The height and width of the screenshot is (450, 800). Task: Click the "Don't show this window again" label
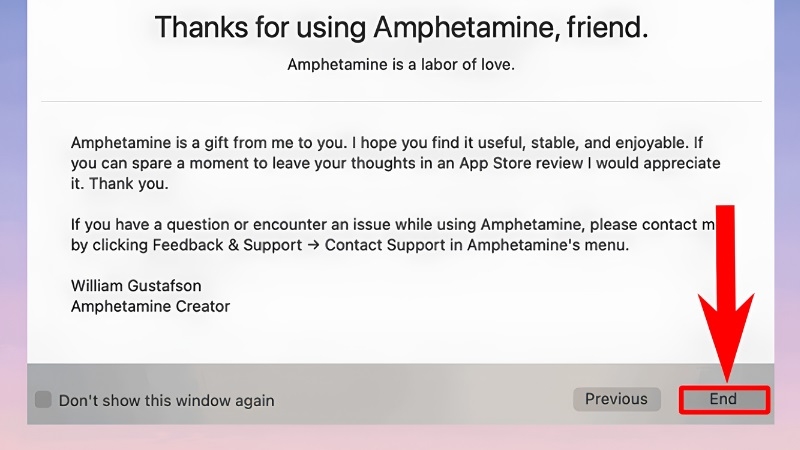[167, 401]
